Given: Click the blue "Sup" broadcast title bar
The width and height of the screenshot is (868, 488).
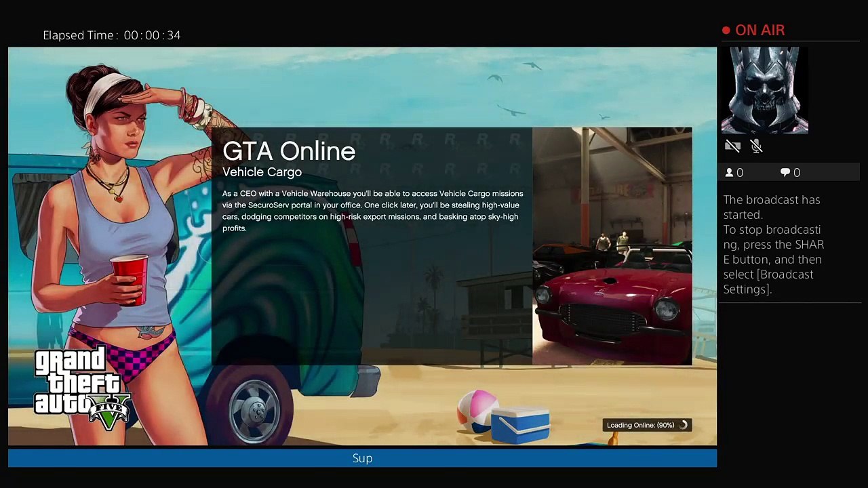Looking at the screenshot, I should click(362, 458).
